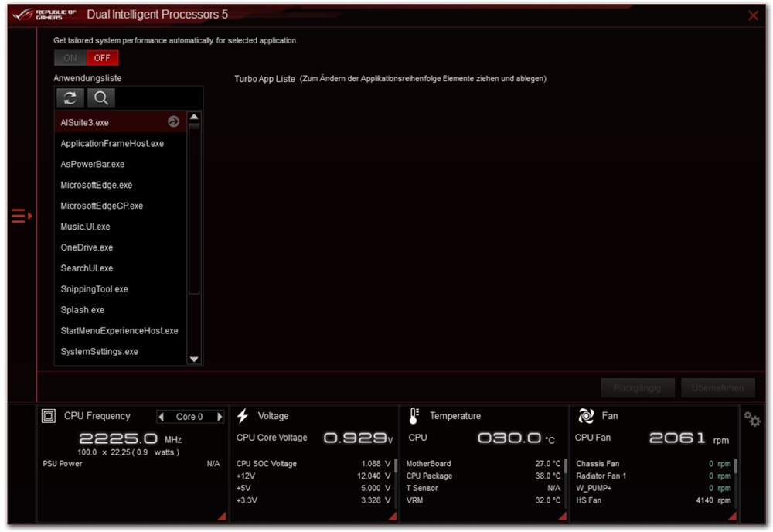Click the Core 0 selector label
Image resolution: width=773 pixels, height=532 pixels.
pos(190,417)
